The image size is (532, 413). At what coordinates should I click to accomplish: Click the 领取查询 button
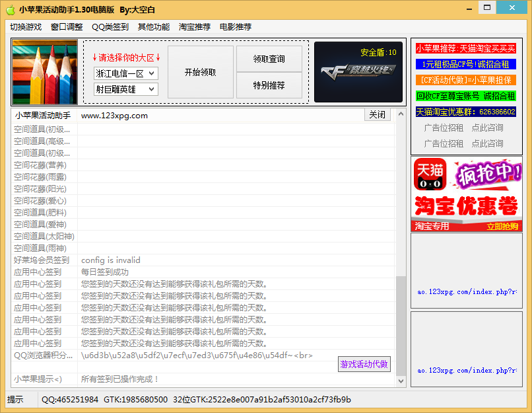pos(269,59)
